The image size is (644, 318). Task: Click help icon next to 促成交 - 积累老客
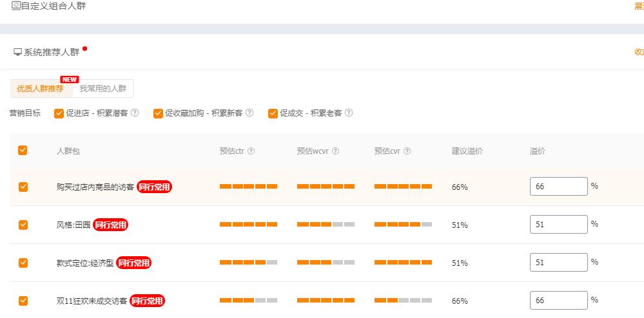click(349, 113)
